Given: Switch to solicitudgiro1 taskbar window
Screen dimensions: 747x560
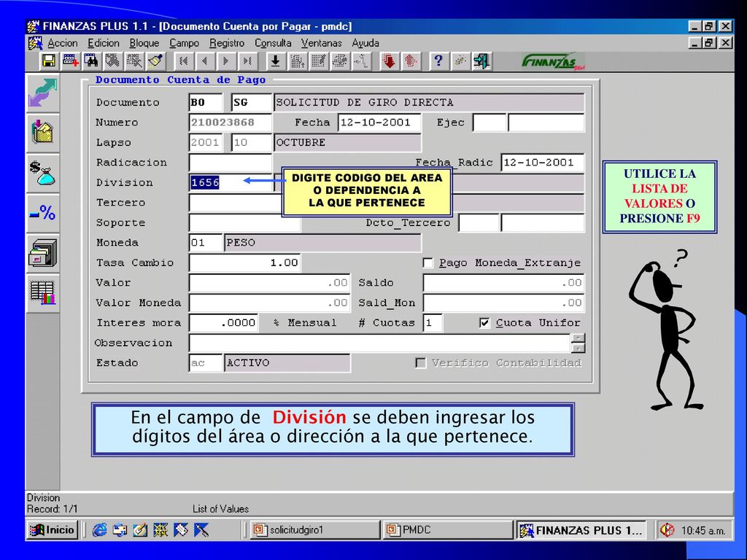Looking at the screenshot, I should click(314, 530).
